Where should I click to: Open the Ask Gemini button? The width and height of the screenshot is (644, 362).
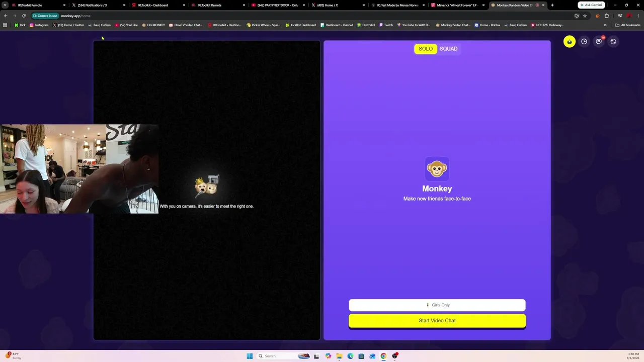591,5
